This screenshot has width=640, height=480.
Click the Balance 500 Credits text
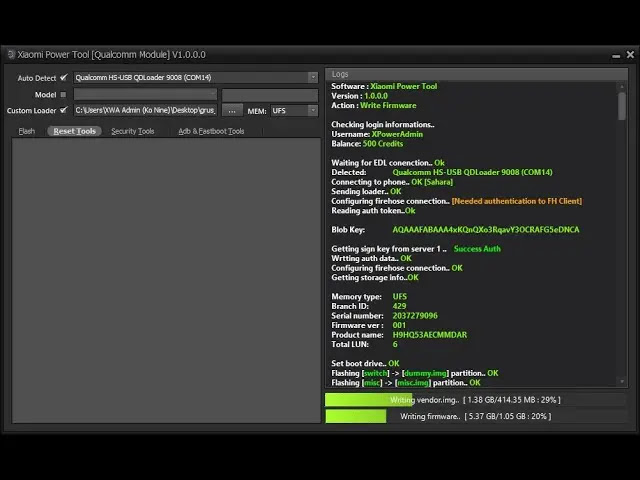(x=367, y=144)
